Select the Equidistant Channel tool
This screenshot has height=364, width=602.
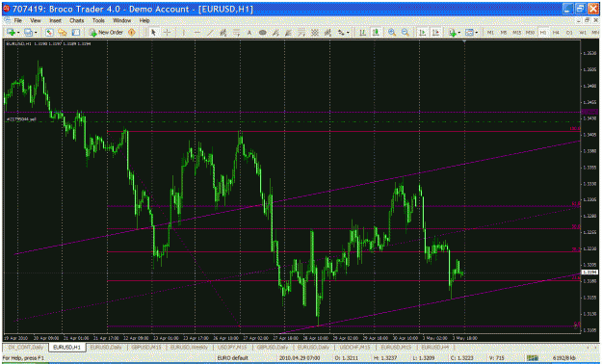(223, 33)
